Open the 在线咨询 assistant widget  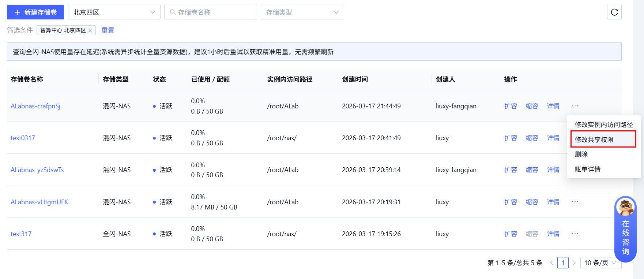pos(625,229)
